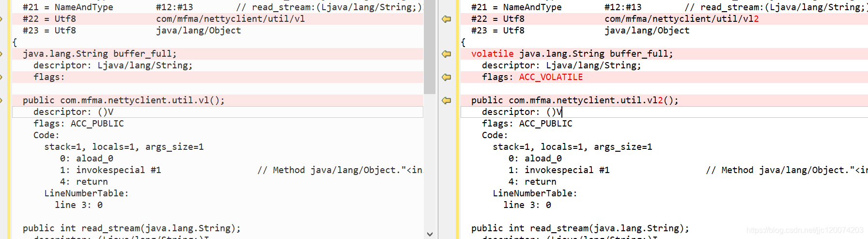The image size is (868, 239).
Task: Click the right pane's current line 'descriptor: ()V'
Action: tap(664, 112)
